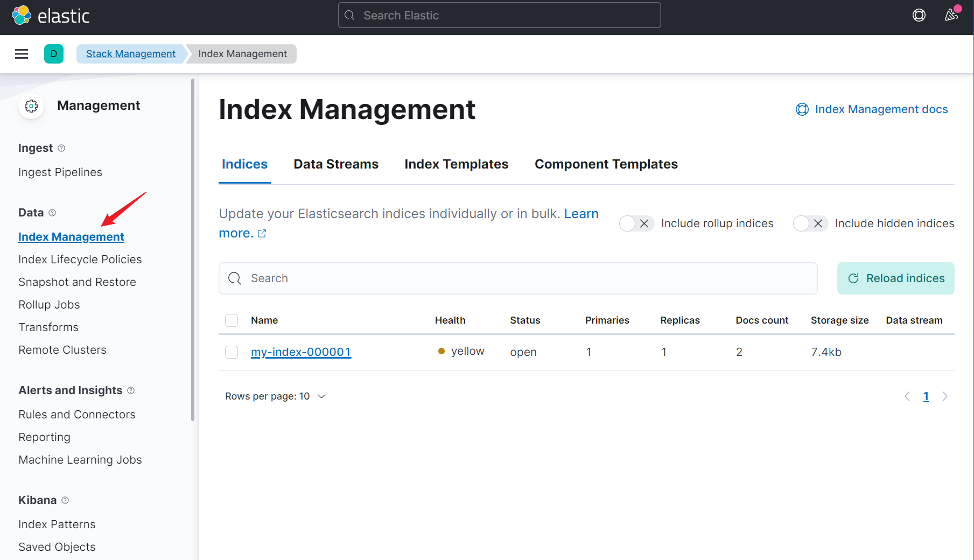
Task: Click the 7.4kb storage size cell
Action: pyautogui.click(x=826, y=352)
